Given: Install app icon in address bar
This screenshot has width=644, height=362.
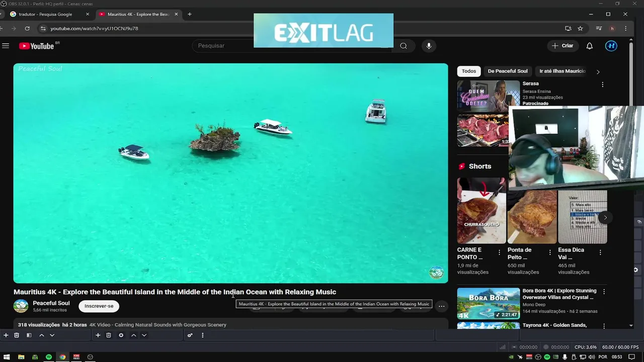Looking at the screenshot, I should 568,29.
